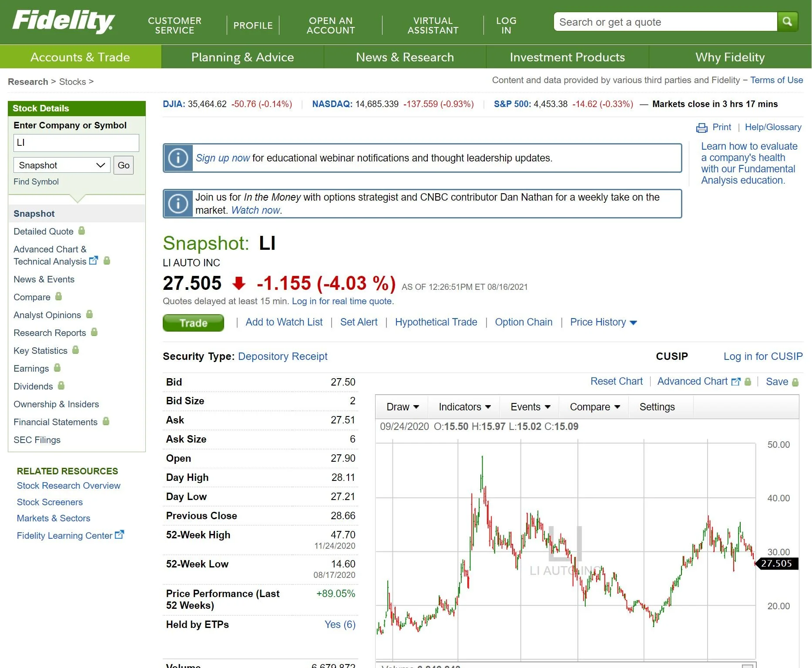
Task: Click the lock icon beside Dividends
Action: (61, 386)
